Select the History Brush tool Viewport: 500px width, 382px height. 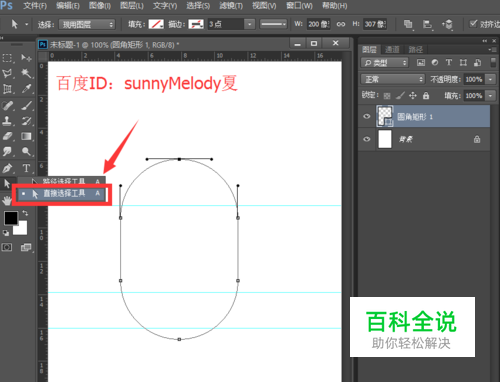tap(26, 121)
